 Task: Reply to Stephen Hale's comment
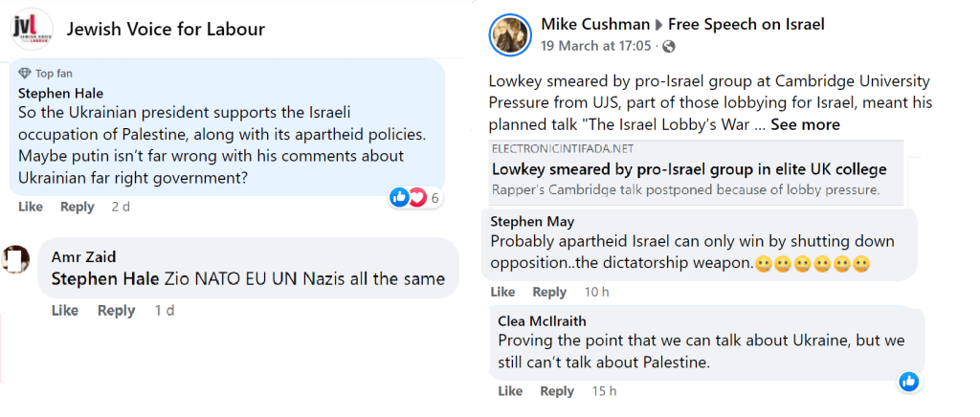tap(78, 207)
